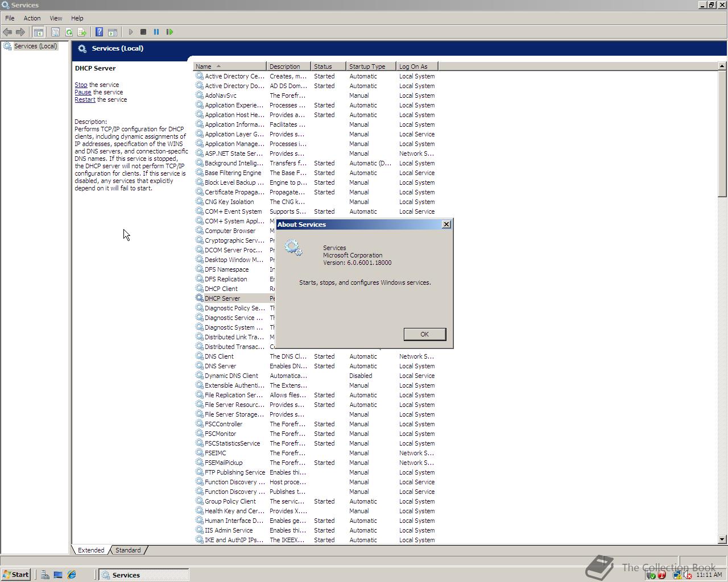Sort by the Name column header

click(x=230, y=66)
